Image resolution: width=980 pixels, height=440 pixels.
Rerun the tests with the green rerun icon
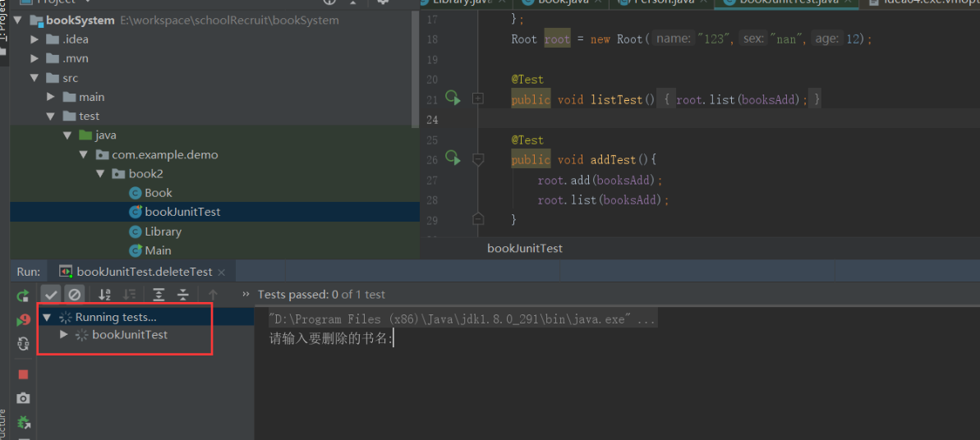point(23,296)
